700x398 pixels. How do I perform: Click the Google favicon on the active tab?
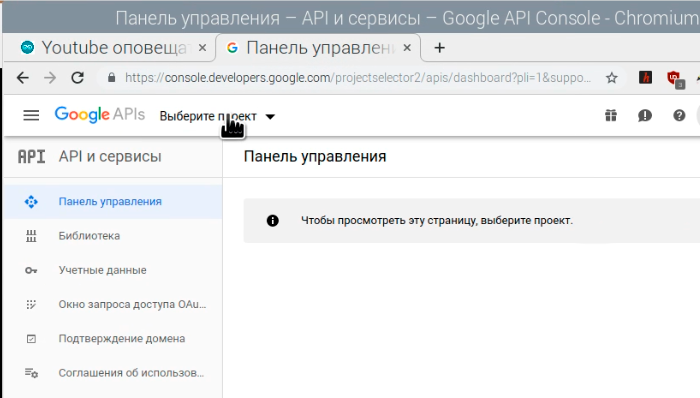(232, 47)
